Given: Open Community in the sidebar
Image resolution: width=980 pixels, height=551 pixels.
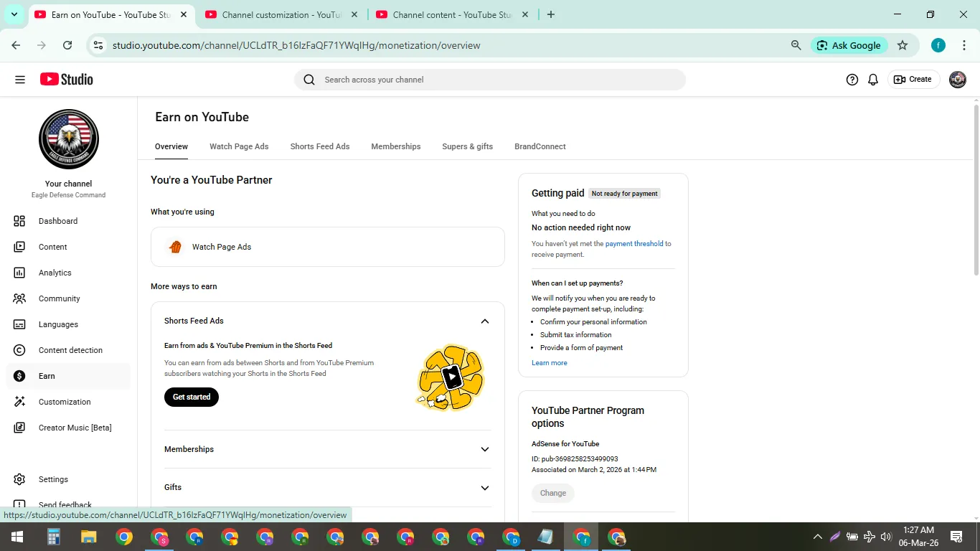Looking at the screenshot, I should (69, 298).
